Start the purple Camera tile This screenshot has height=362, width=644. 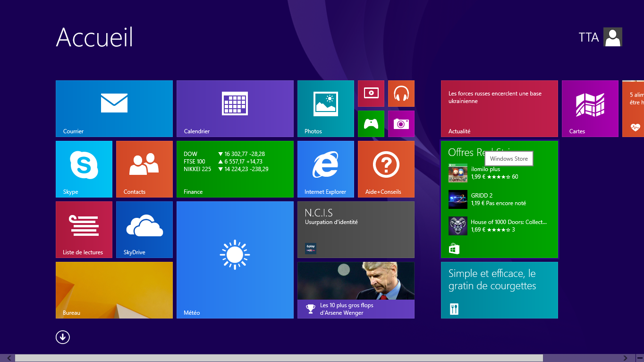[401, 124]
